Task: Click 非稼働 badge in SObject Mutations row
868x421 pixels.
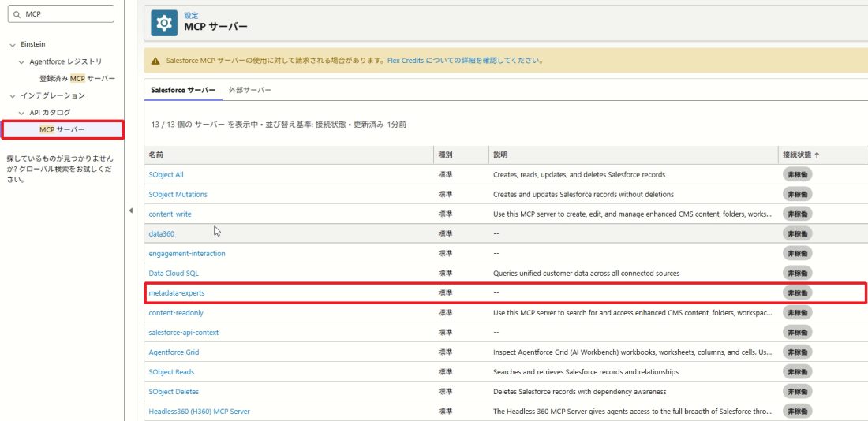Action: click(797, 194)
